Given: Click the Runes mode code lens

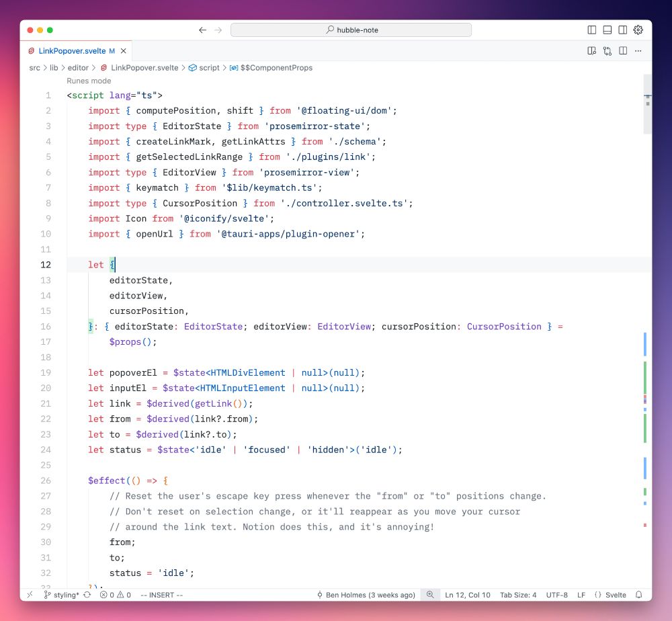Looking at the screenshot, I should pyautogui.click(x=89, y=81).
